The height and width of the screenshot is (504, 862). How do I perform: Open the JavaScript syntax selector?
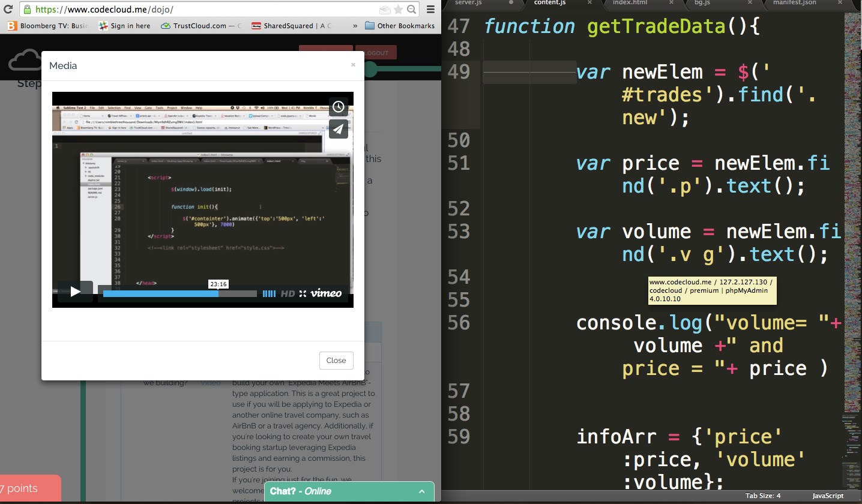828,496
